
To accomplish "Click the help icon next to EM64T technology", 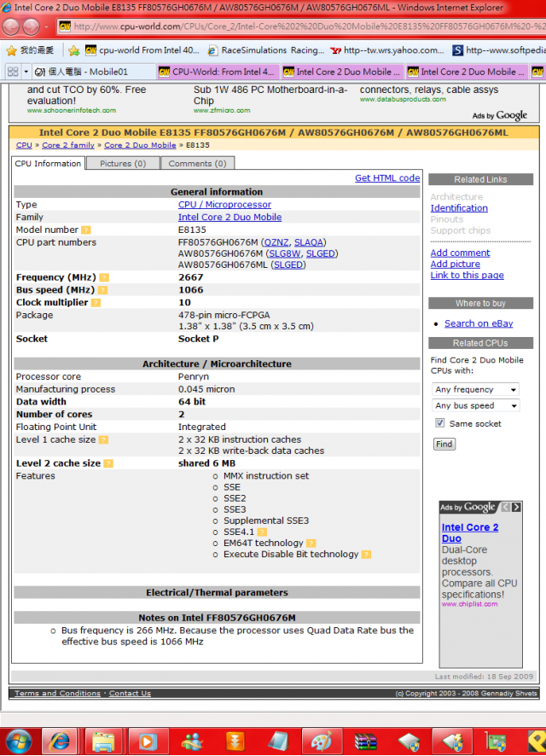I will pyautogui.click(x=311, y=544).
